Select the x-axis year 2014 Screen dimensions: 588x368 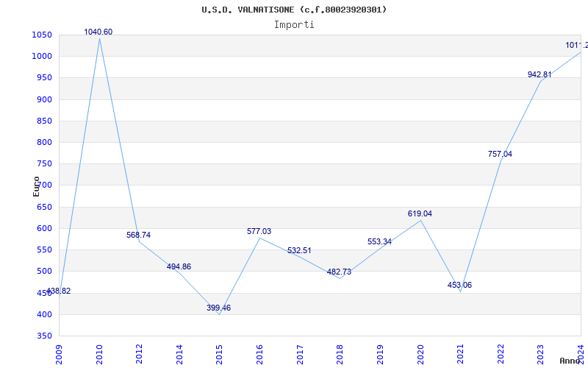tap(179, 355)
